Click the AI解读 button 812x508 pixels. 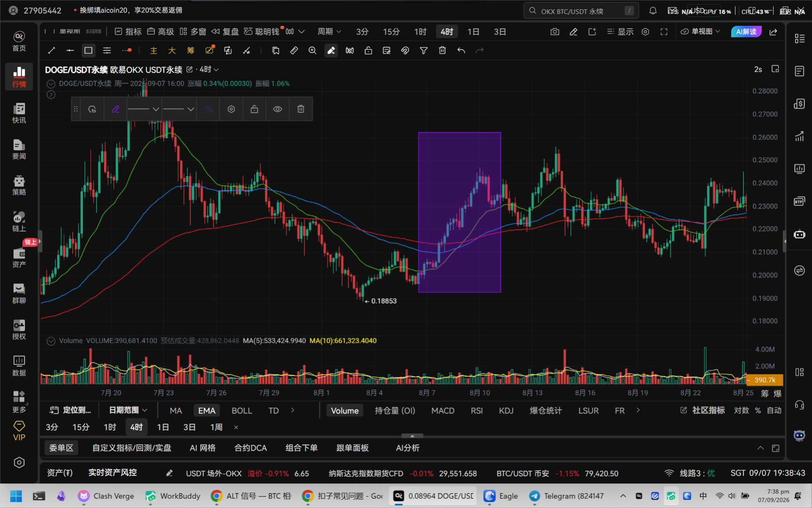click(x=746, y=32)
